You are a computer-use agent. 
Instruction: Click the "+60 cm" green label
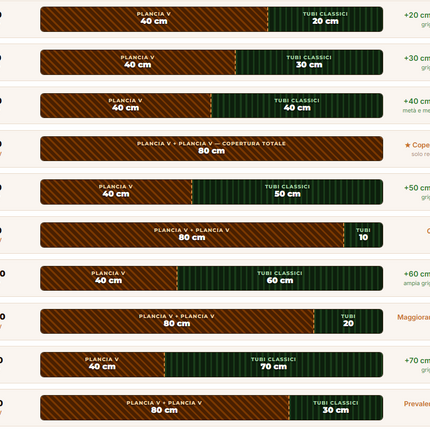click(x=417, y=274)
